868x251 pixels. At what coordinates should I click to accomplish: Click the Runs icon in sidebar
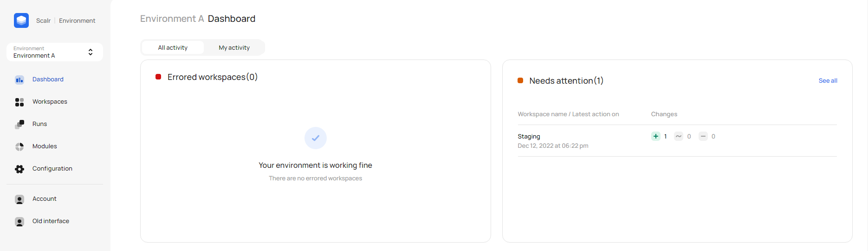point(19,124)
